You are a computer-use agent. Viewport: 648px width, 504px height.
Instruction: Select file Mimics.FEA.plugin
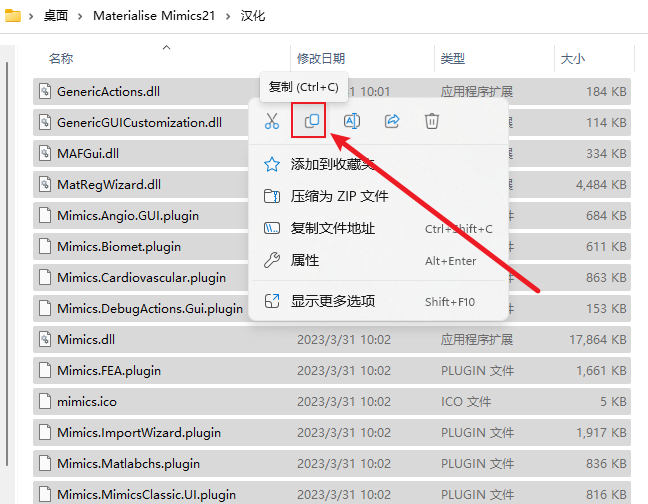(109, 370)
